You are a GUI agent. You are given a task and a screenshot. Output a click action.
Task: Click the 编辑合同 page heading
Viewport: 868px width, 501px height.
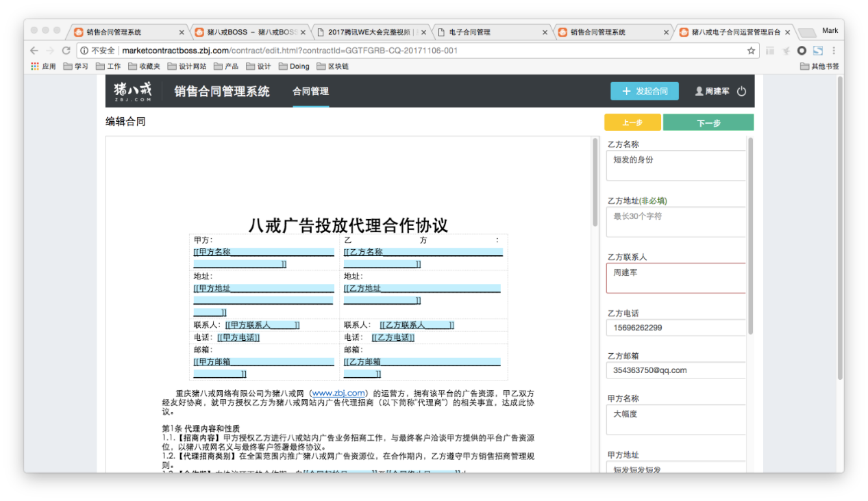tap(125, 122)
